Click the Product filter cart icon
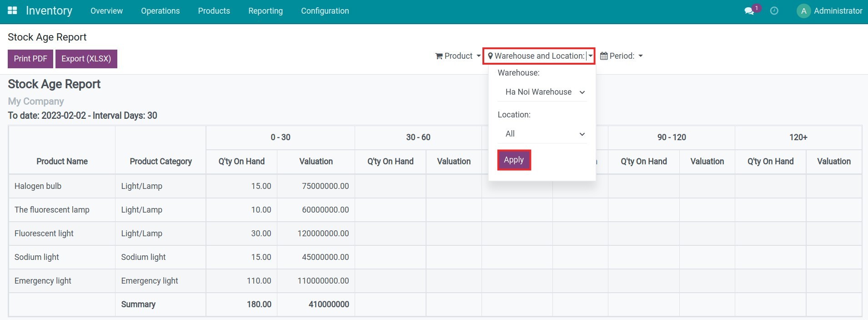The height and width of the screenshot is (320, 868). (x=439, y=56)
